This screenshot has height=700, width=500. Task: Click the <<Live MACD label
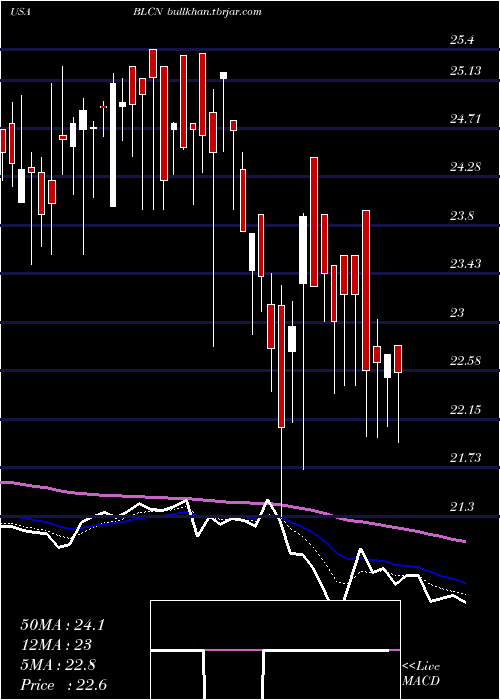[421, 674]
